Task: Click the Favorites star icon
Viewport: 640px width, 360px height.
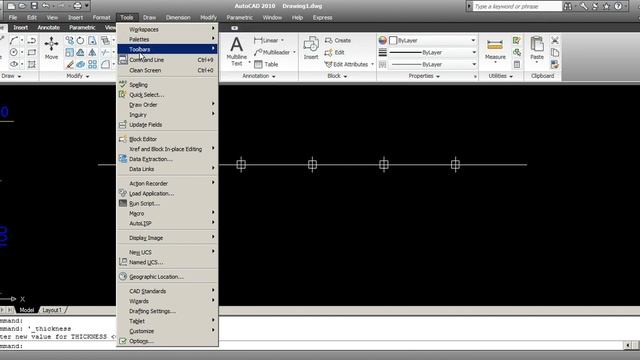Action: pos(607,6)
